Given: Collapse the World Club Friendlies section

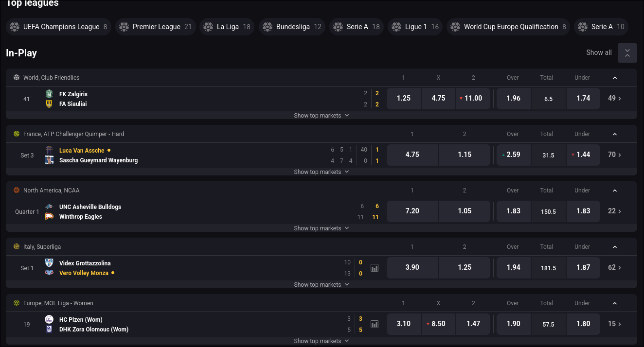Looking at the screenshot, I should click(x=614, y=77).
